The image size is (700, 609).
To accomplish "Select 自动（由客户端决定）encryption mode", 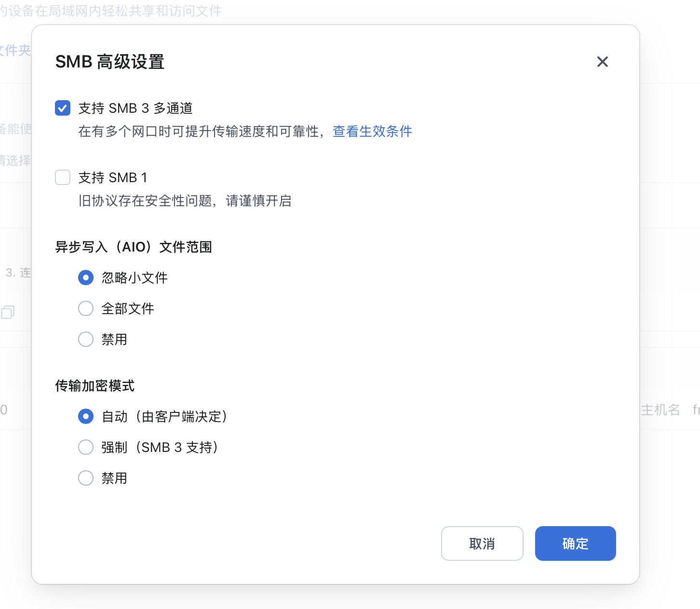I will pyautogui.click(x=86, y=416).
